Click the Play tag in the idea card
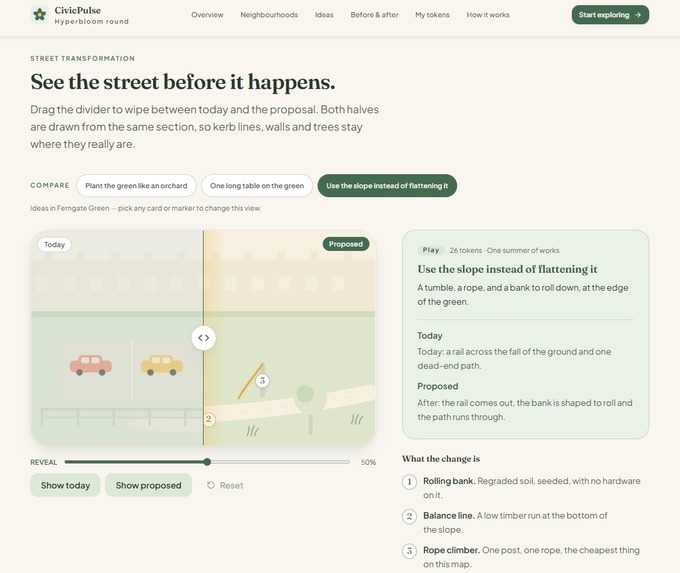 tap(431, 250)
